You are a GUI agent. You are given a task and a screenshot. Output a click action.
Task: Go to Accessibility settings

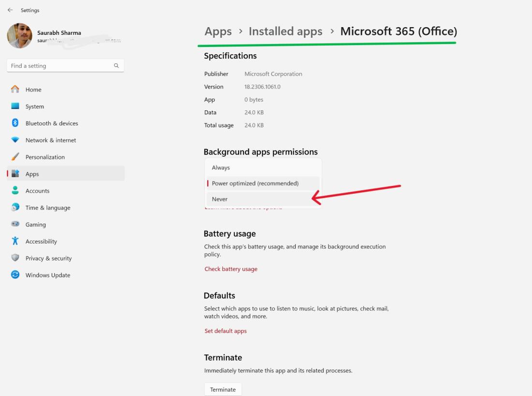[41, 242]
